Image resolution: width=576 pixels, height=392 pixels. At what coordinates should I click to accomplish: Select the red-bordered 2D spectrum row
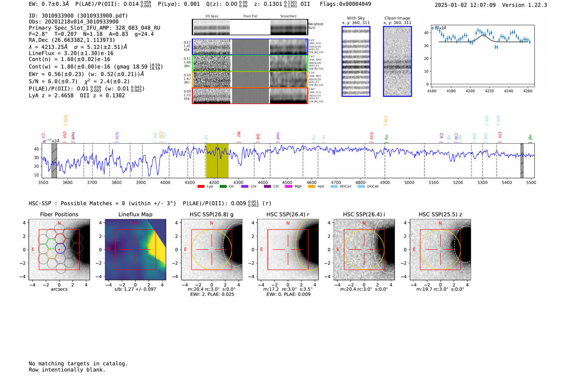point(250,95)
